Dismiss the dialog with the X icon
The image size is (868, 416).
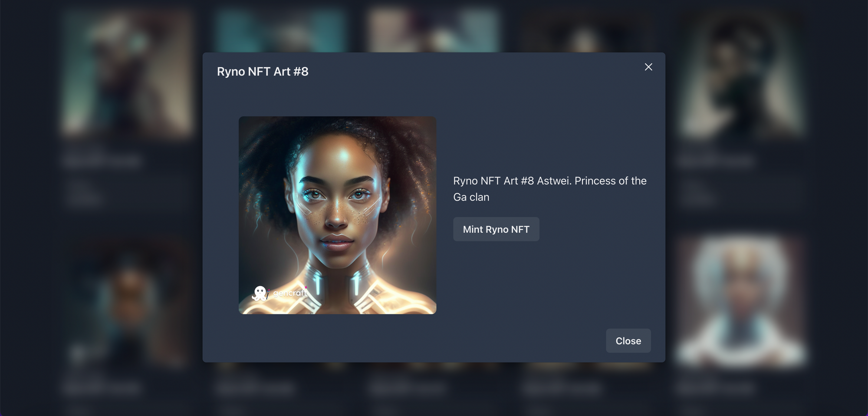pyautogui.click(x=648, y=67)
